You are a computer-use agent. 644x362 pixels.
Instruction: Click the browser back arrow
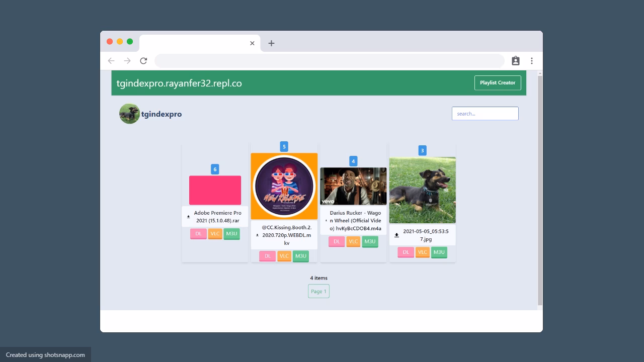pyautogui.click(x=111, y=61)
